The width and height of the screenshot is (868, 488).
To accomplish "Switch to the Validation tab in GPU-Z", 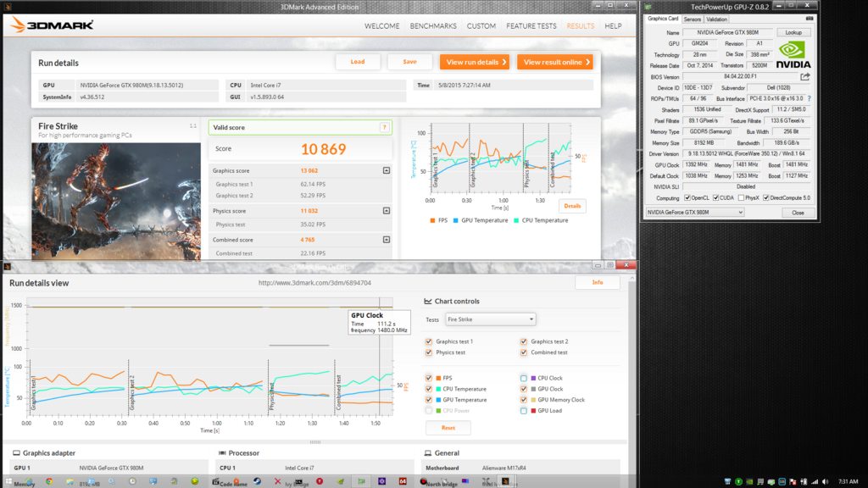I will tap(716, 19).
